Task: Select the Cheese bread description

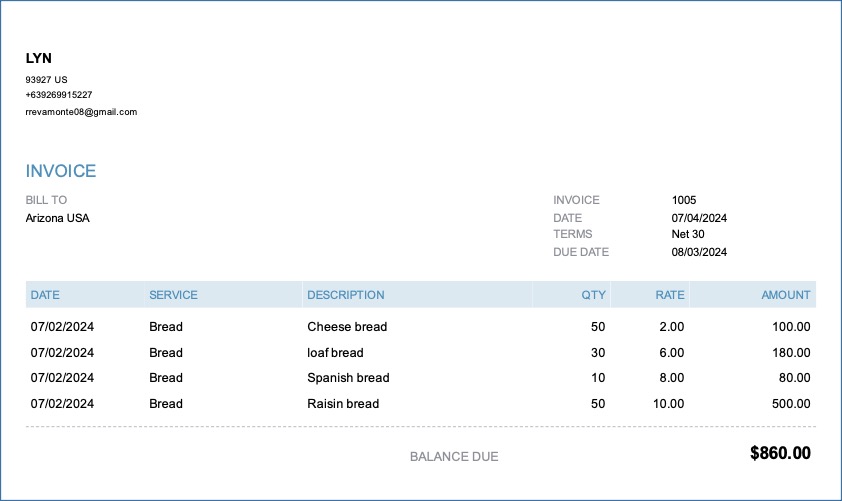Action: point(347,326)
